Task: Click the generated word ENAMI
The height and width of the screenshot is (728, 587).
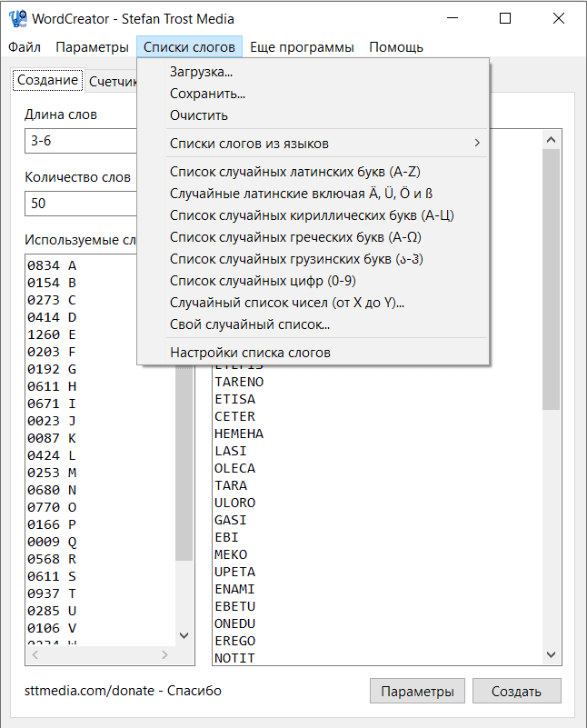Action: (234, 589)
